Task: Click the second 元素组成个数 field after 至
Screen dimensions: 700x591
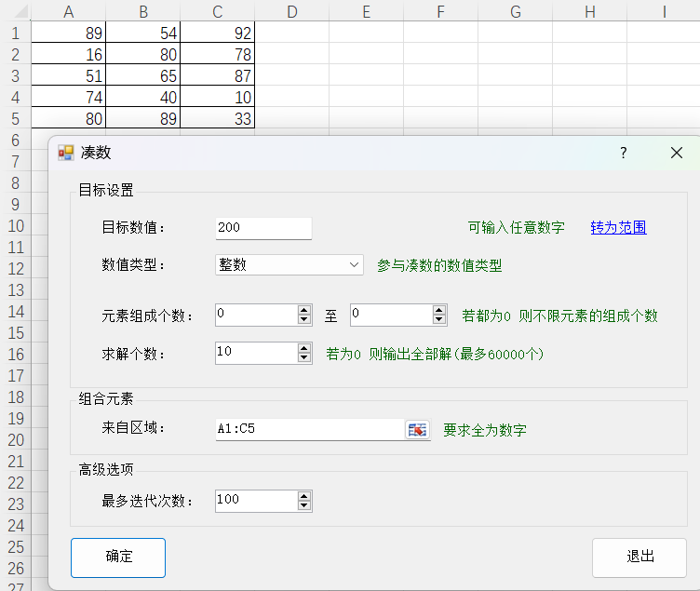Action: (392, 316)
